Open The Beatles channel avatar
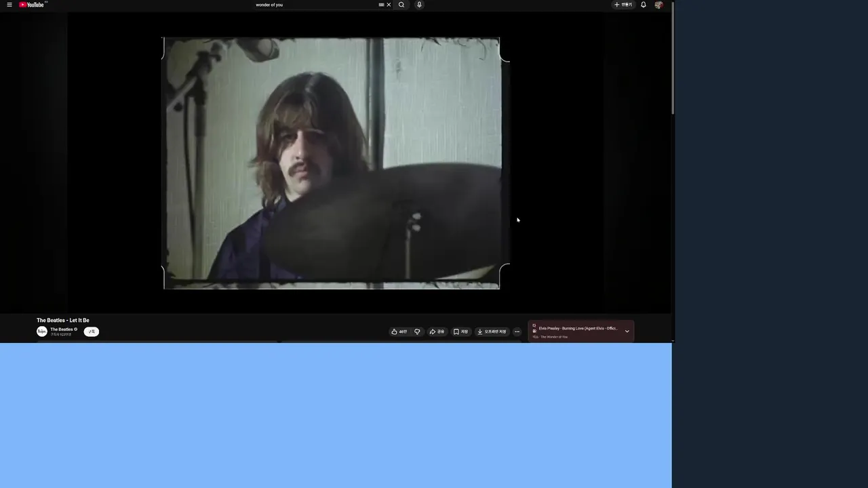Image resolution: width=868 pixels, height=488 pixels. [42, 331]
